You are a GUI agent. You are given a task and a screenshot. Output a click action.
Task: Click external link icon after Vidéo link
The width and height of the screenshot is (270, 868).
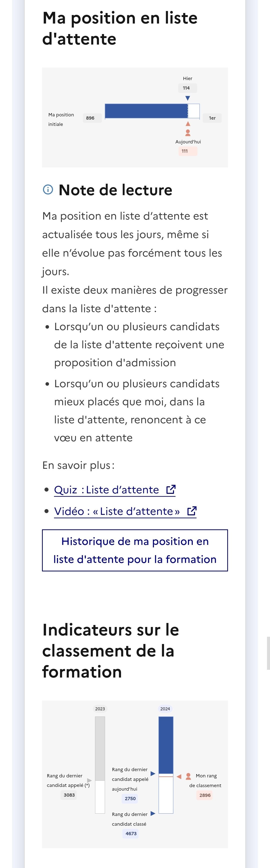point(192,511)
